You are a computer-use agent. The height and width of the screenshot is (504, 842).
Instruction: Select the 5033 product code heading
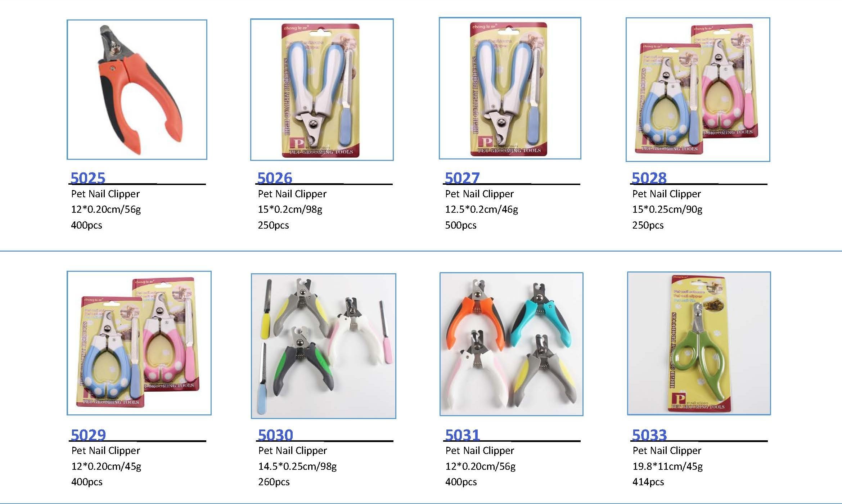click(649, 435)
